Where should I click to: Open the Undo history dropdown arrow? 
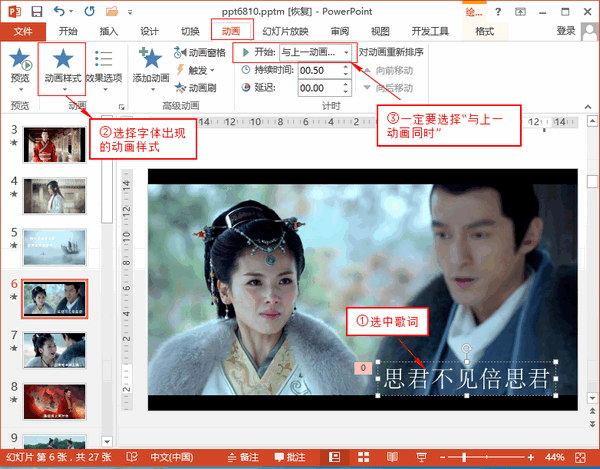(x=71, y=12)
